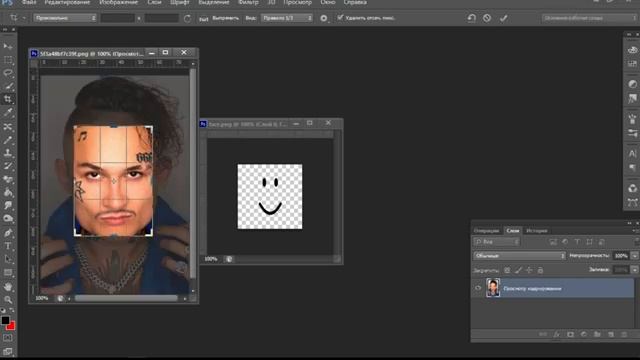Add a layer style with fx

[557, 334]
